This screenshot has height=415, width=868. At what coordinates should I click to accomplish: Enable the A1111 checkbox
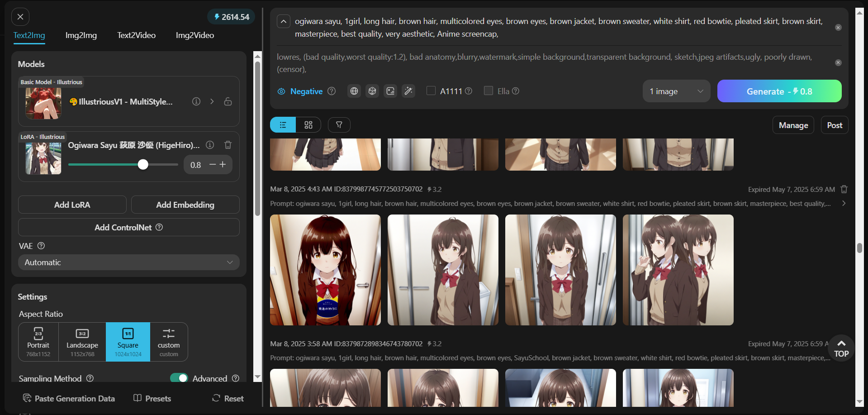pyautogui.click(x=431, y=91)
